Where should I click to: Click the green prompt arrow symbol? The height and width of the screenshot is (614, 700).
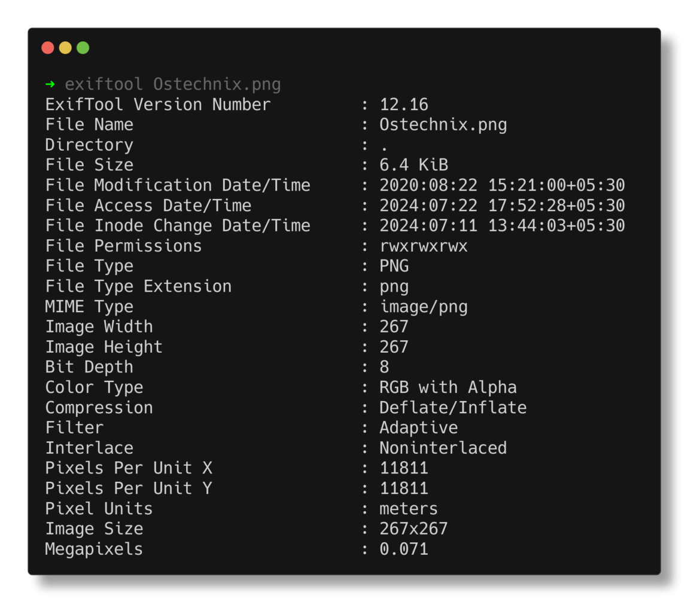coord(51,84)
